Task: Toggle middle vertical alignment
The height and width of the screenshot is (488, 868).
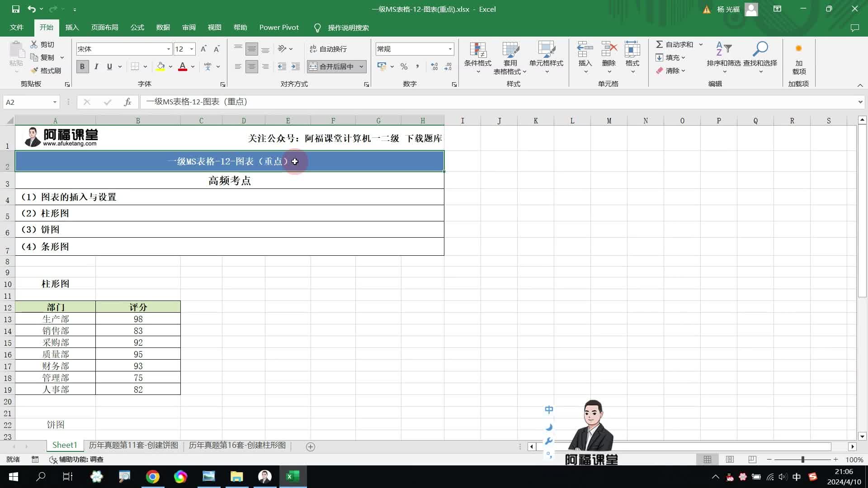Action: [252, 49]
